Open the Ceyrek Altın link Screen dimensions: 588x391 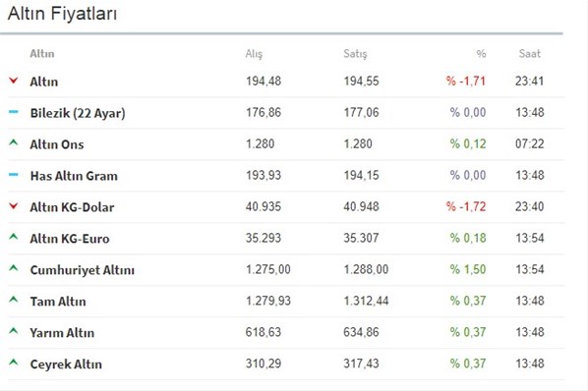click(x=66, y=364)
